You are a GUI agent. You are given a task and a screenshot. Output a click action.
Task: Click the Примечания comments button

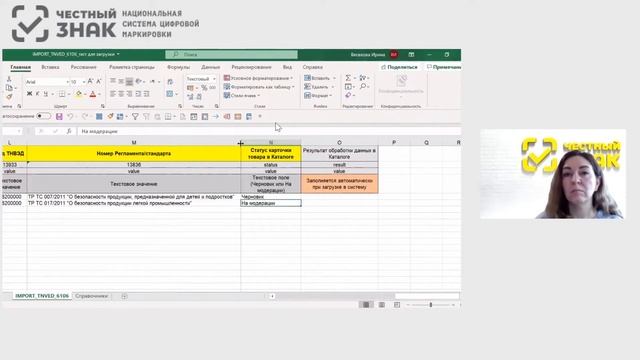click(x=444, y=67)
